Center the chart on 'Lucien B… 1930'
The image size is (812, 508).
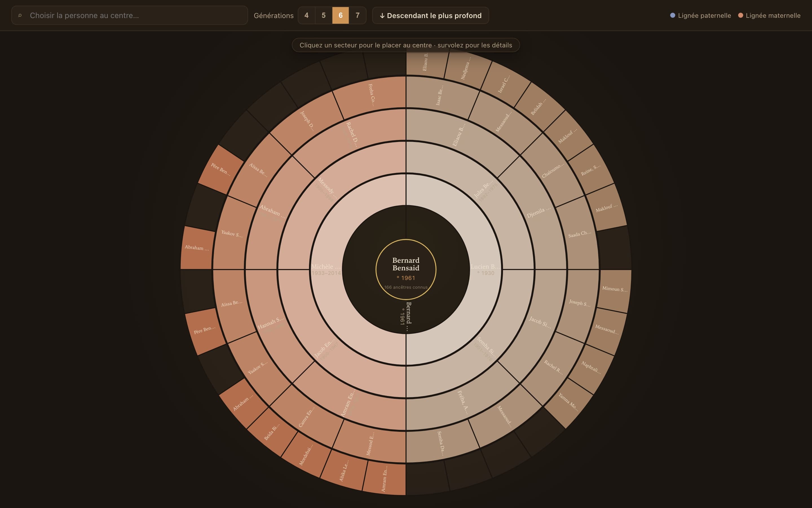pos(485,270)
